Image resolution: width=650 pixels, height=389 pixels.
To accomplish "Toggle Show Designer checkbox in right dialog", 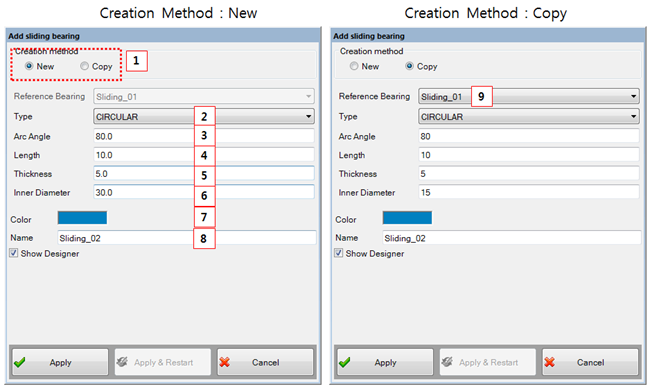I will [339, 253].
